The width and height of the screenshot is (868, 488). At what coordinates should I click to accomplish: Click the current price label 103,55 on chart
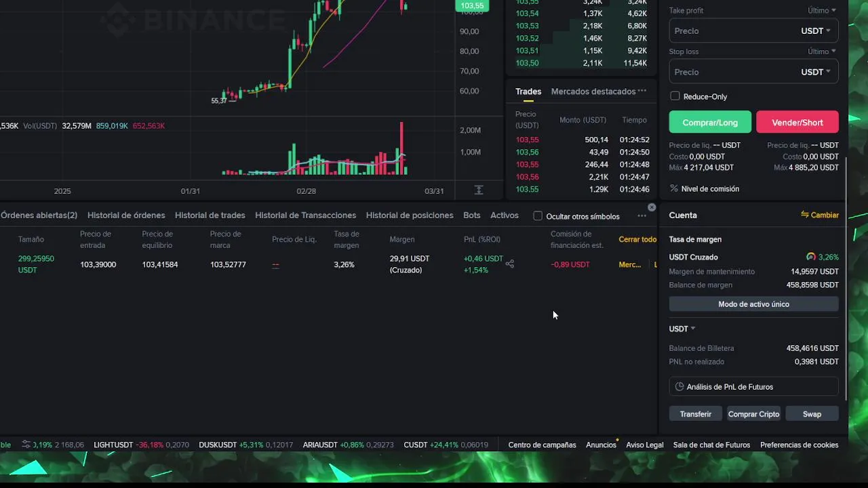[x=472, y=6]
